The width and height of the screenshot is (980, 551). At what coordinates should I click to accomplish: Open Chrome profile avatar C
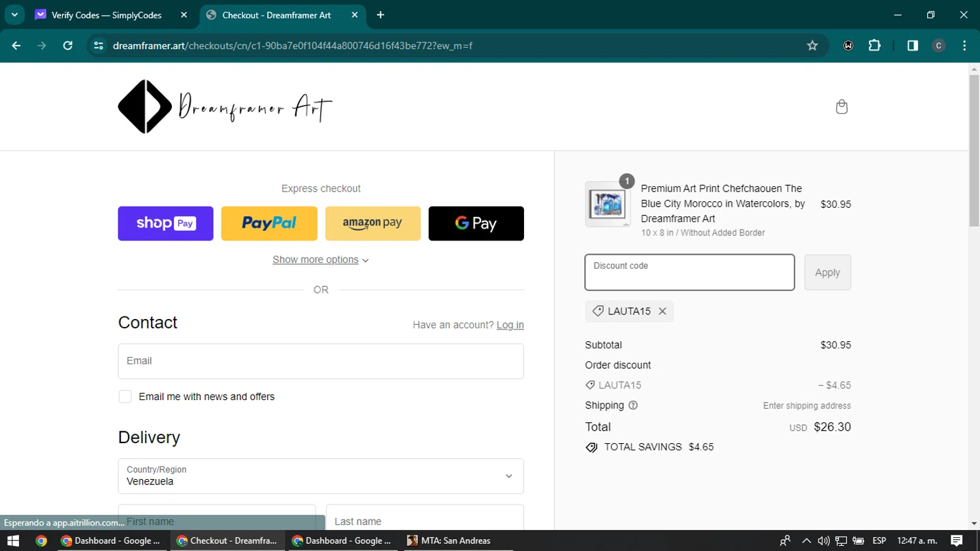pos(939,45)
